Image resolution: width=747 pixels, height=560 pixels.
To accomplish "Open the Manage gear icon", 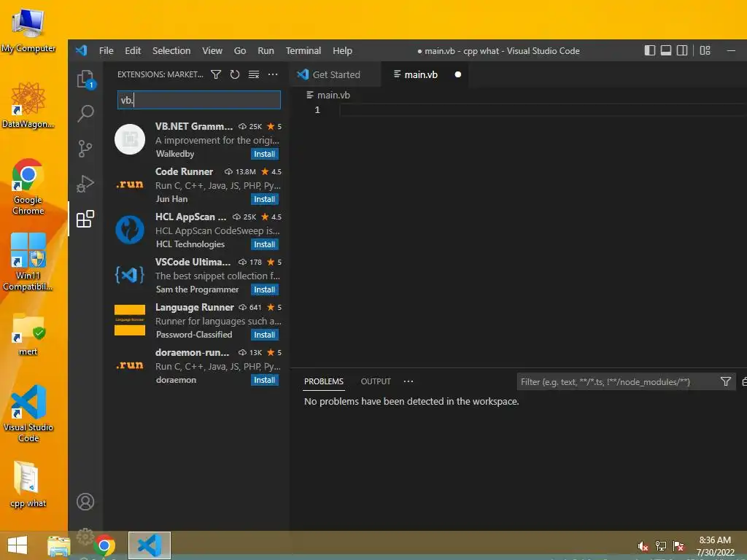I will pos(86,536).
